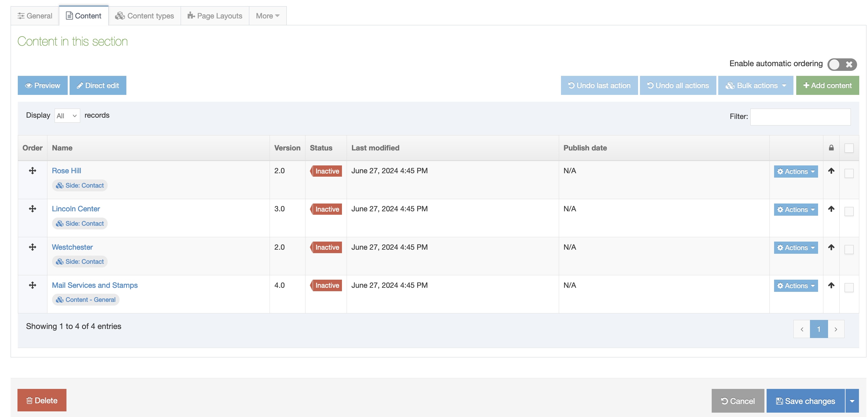Click the move-to-top arrow for Lincoln Center
The width and height of the screenshot is (868, 417).
coord(831,209)
